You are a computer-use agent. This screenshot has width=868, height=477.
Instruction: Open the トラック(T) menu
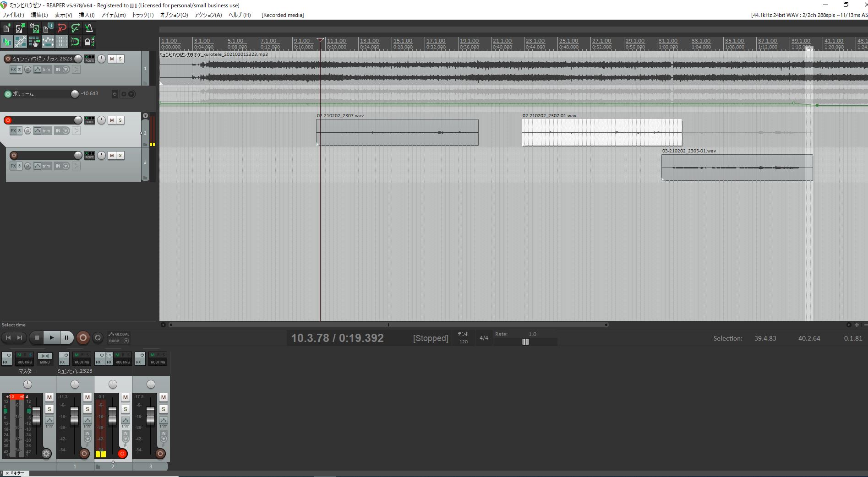pyautogui.click(x=143, y=15)
